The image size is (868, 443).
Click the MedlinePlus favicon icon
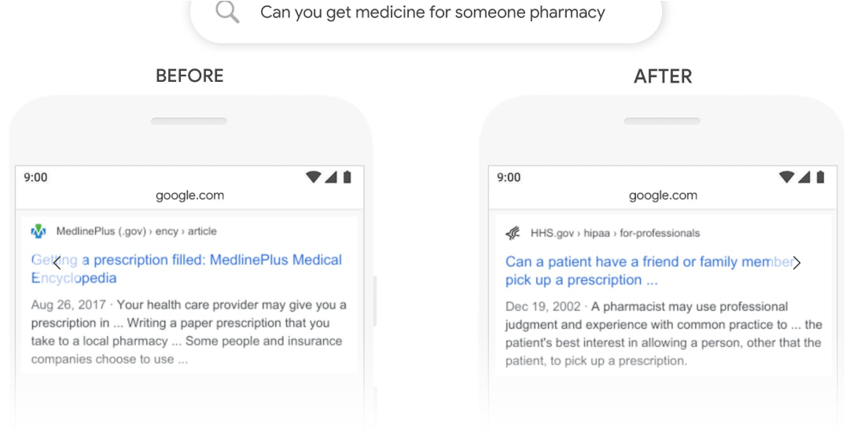click(39, 231)
